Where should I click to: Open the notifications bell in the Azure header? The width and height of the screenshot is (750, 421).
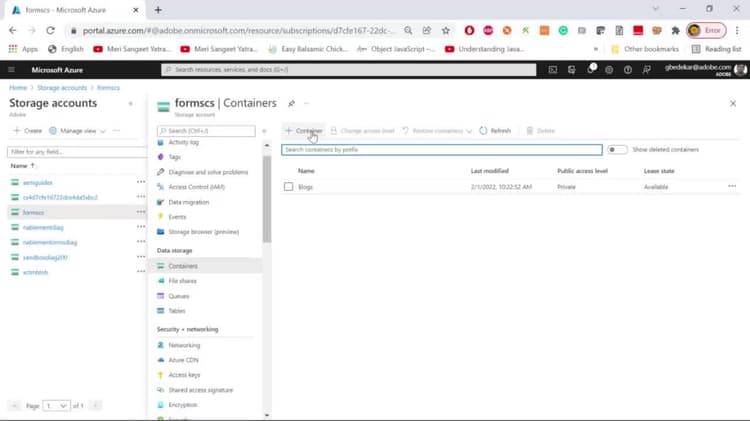pyautogui.click(x=591, y=69)
